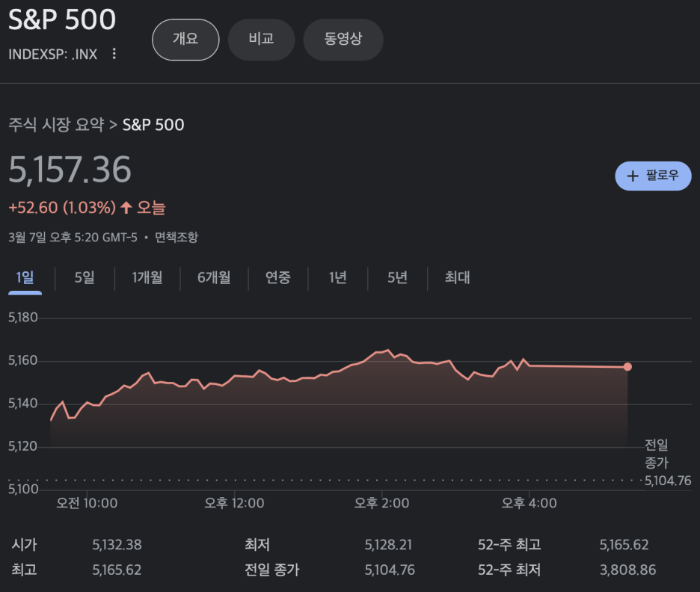Screen dimensions: 700x592
Task: Click the 52-주 최고 value 5,165.62
Action: pyautogui.click(x=624, y=545)
